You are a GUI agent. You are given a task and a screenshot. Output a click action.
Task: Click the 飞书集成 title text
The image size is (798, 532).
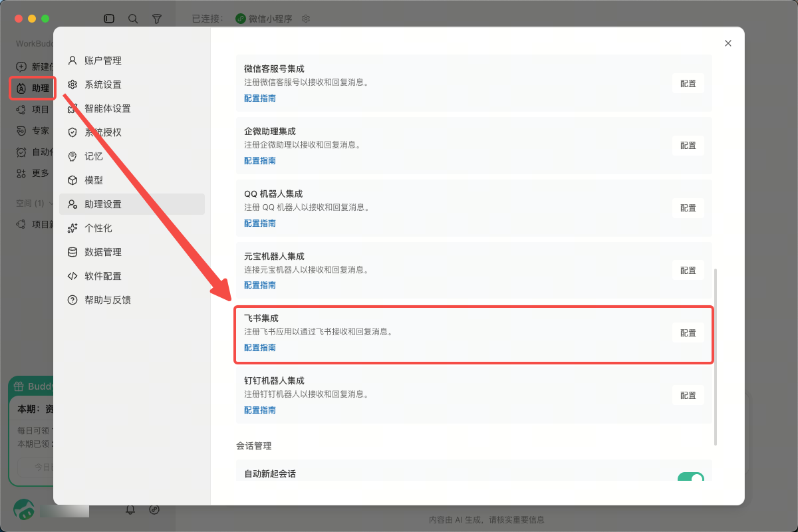(261, 319)
